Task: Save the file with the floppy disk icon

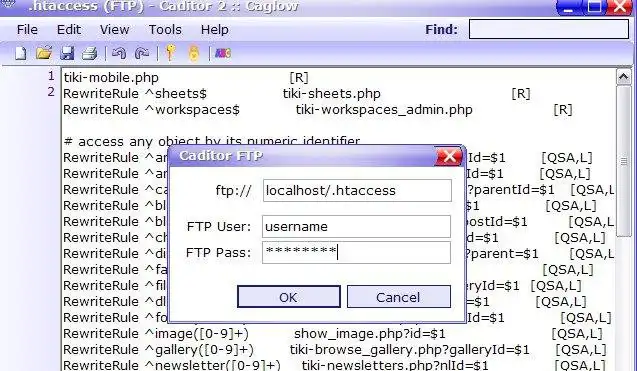Action: tap(67, 53)
